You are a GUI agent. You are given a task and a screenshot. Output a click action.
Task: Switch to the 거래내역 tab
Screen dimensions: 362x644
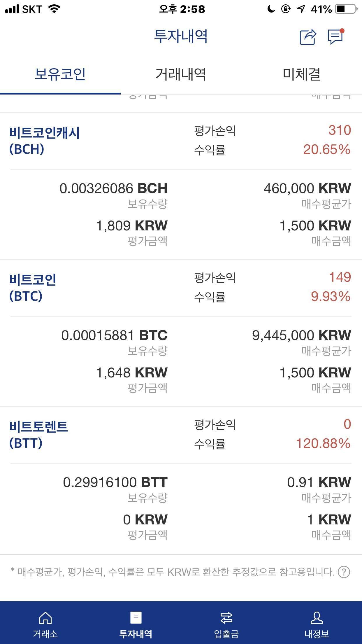[x=181, y=74]
